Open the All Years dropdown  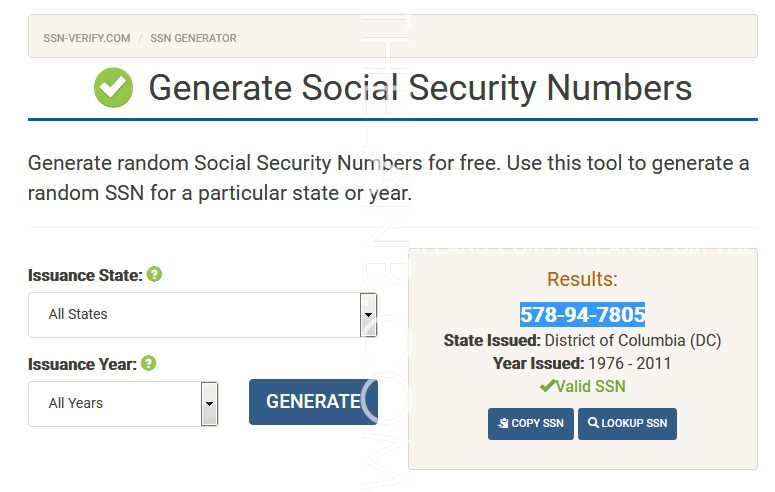122,403
